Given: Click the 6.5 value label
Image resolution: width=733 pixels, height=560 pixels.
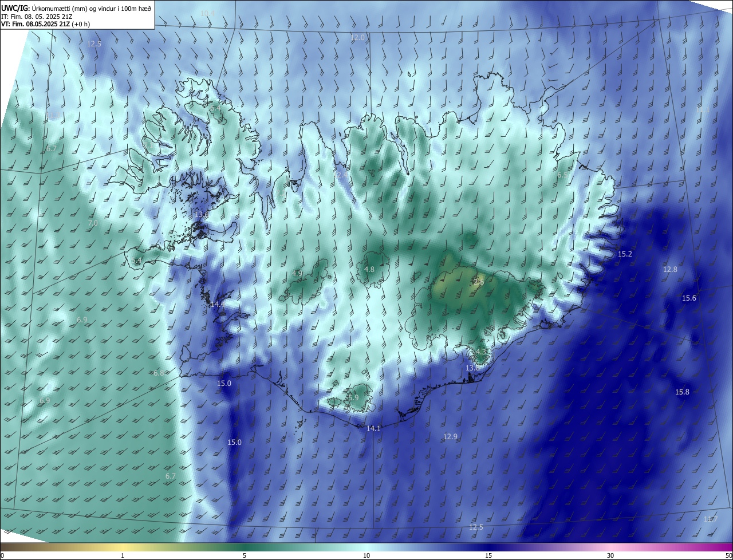Looking at the screenshot, I should click(563, 175).
